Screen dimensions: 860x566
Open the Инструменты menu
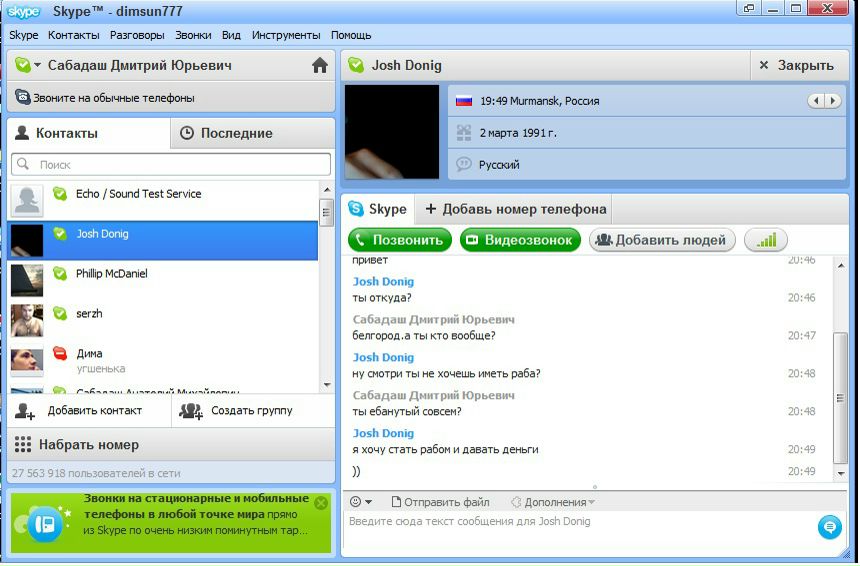(x=286, y=35)
